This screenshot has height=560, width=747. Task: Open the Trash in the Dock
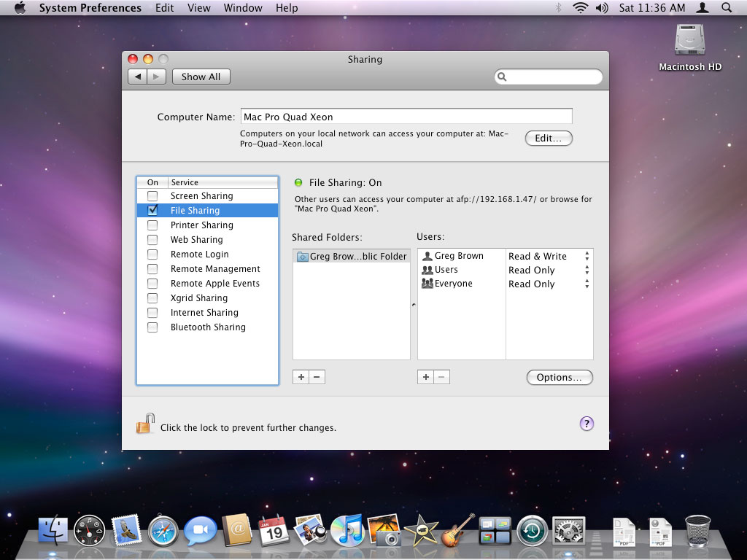click(697, 530)
